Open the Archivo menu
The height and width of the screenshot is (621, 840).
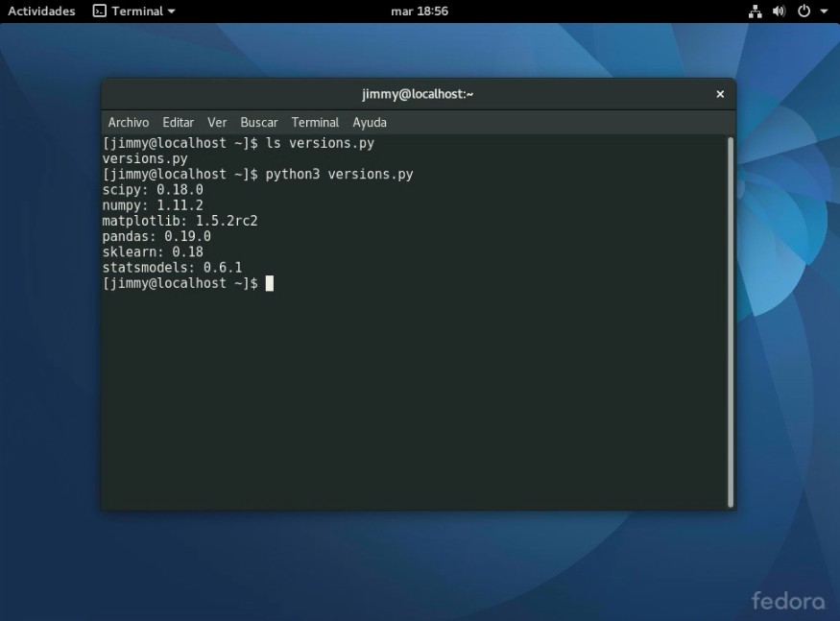pyautogui.click(x=129, y=123)
